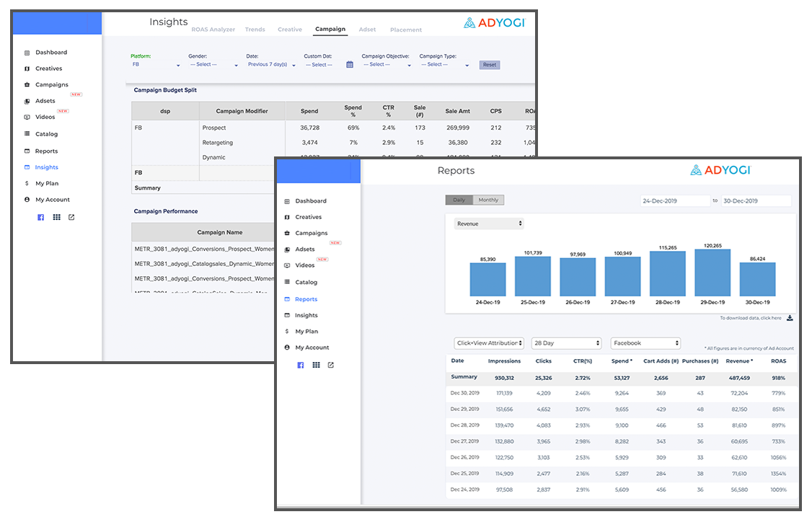
Task: Open Catalog in the Reports sidebar
Action: pos(306,283)
